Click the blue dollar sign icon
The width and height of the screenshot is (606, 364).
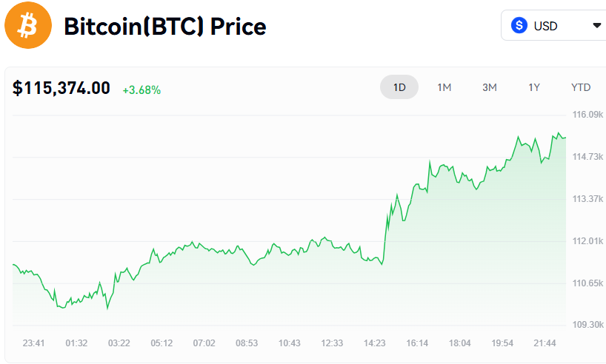(519, 26)
